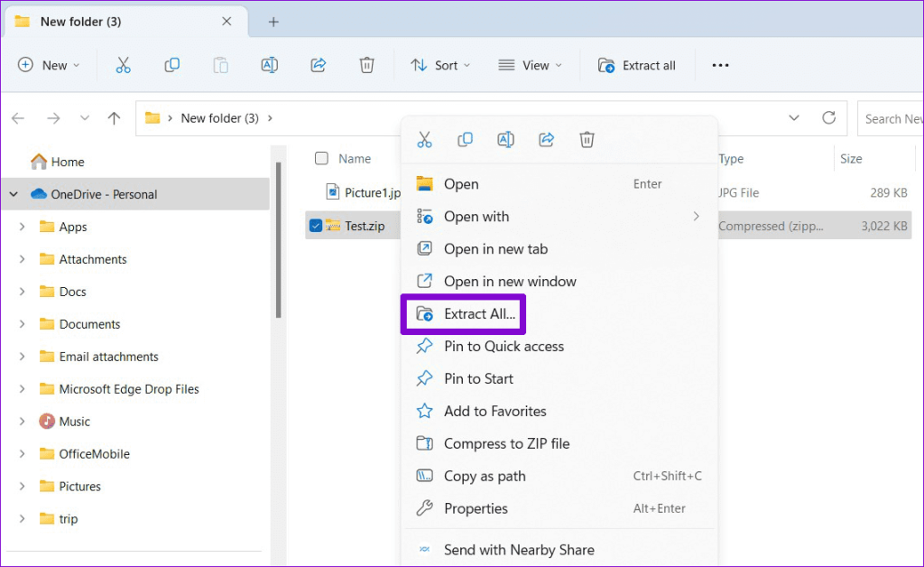Click Delete icon in the context menu
This screenshot has height=567, width=924.
tap(587, 140)
